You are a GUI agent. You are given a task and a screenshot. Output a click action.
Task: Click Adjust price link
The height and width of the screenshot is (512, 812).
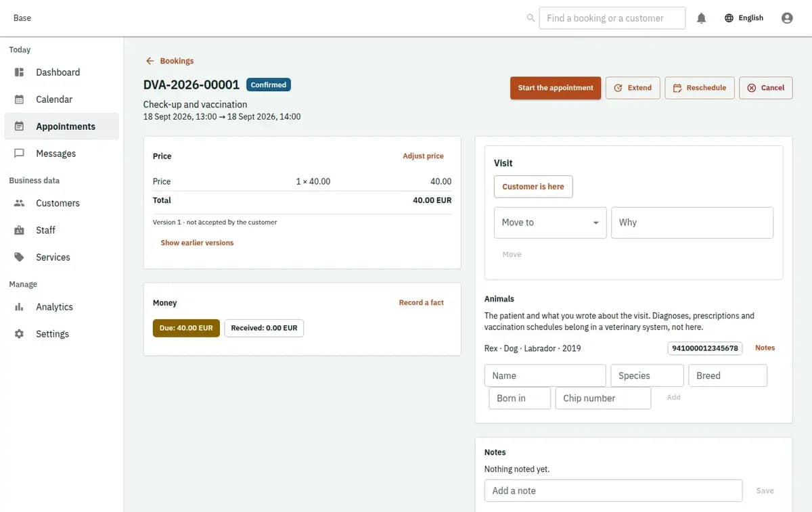pyautogui.click(x=423, y=156)
